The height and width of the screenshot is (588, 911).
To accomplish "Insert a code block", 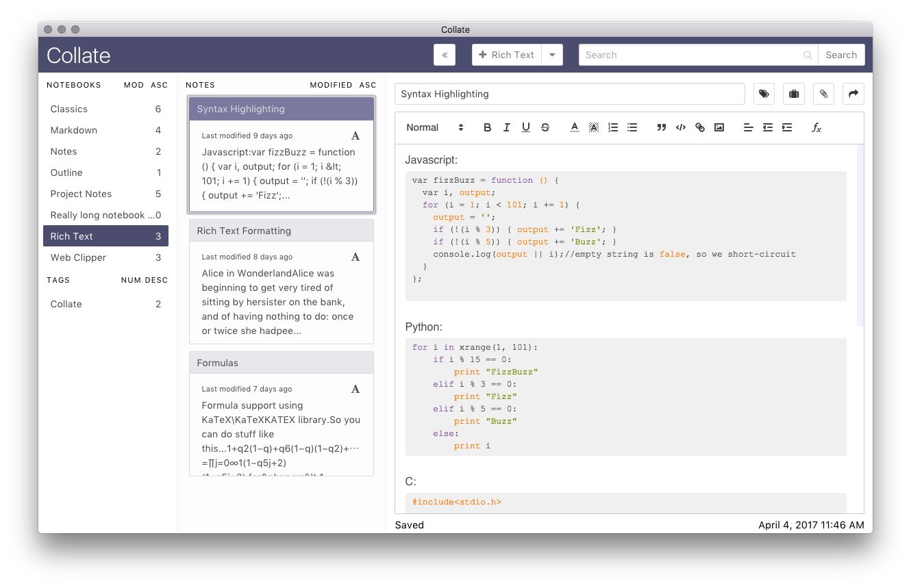I will click(x=680, y=127).
